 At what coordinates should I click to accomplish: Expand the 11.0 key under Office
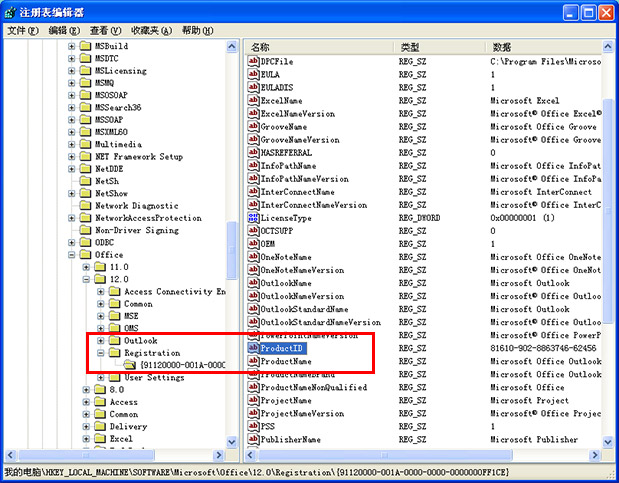click(x=86, y=267)
